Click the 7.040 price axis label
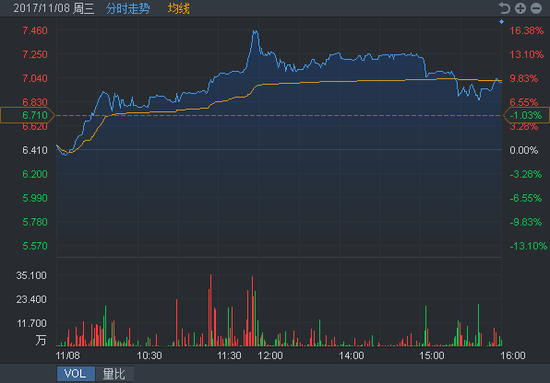 35,78
